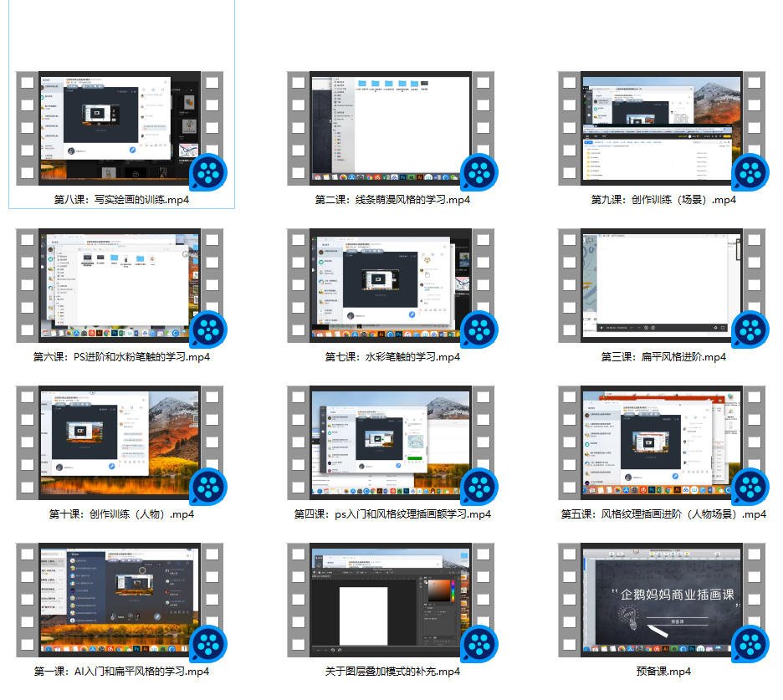Click the label 第七课：水彩笔触的学习.mp4
The width and height of the screenshot is (783, 700).
tap(392, 357)
